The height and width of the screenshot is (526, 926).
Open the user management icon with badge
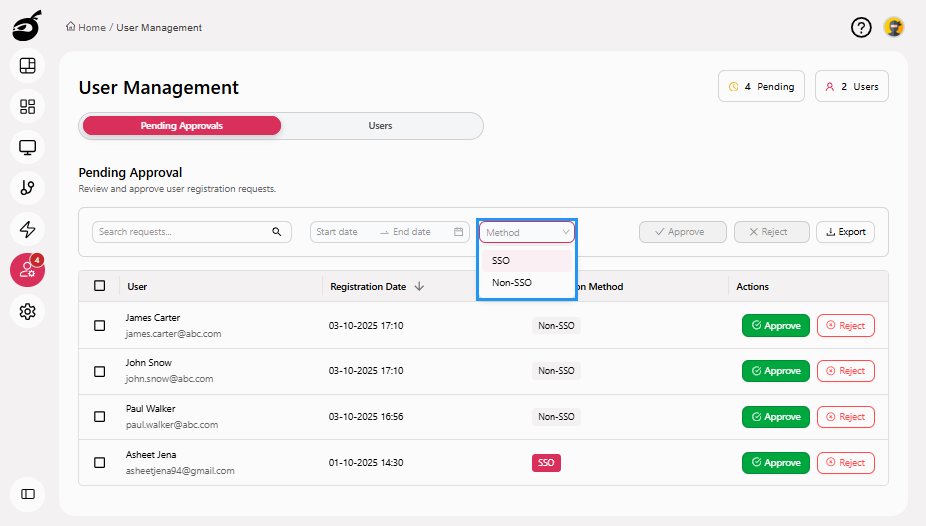click(28, 270)
